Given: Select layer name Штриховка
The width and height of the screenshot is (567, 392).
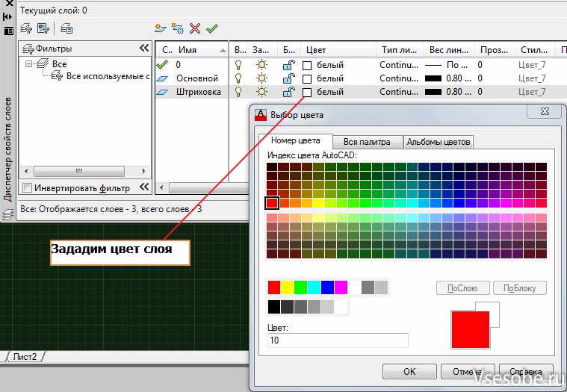Looking at the screenshot, I should pos(199,92).
